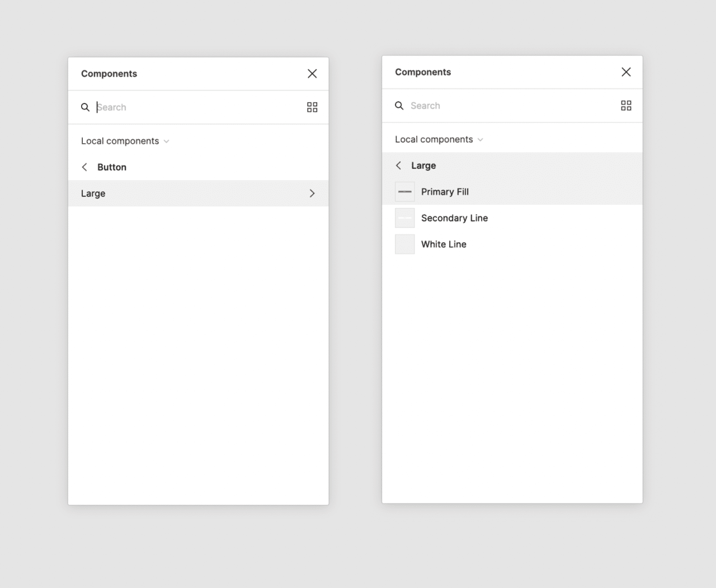Close the right Components panel
The width and height of the screenshot is (716, 588).
click(x=626, y=72)
